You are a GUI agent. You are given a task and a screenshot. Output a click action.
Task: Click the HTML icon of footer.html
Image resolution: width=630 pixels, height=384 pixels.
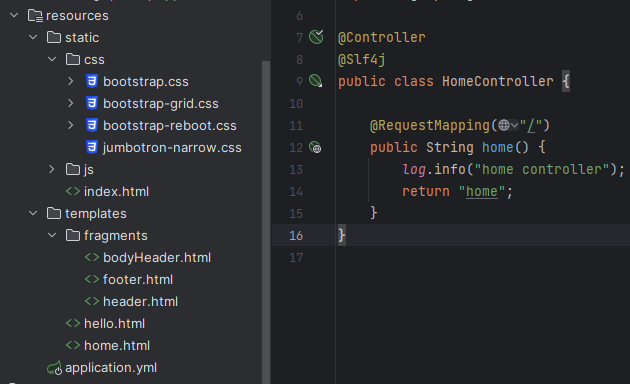92,279
